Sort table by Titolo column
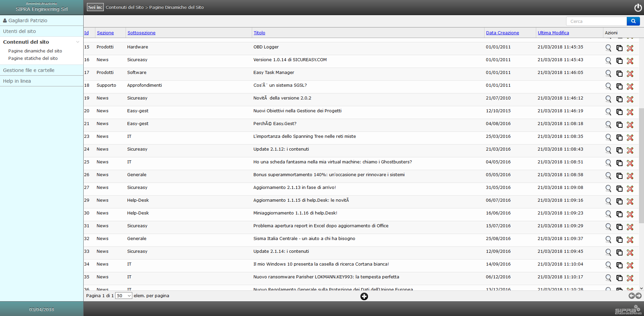This screenshot has width=644, height=316. click(x=259, y=33)
